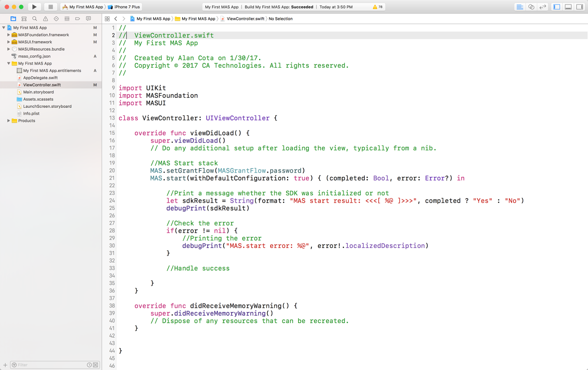
Task: Expand MASUIResources.bundle
Action: click(x=9, y=49)
